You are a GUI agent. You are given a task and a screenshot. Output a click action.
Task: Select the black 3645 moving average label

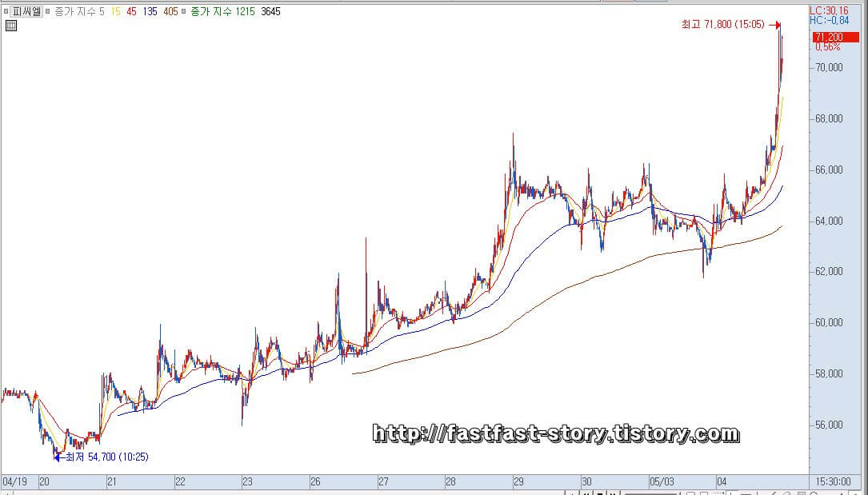tap(270, 11)
